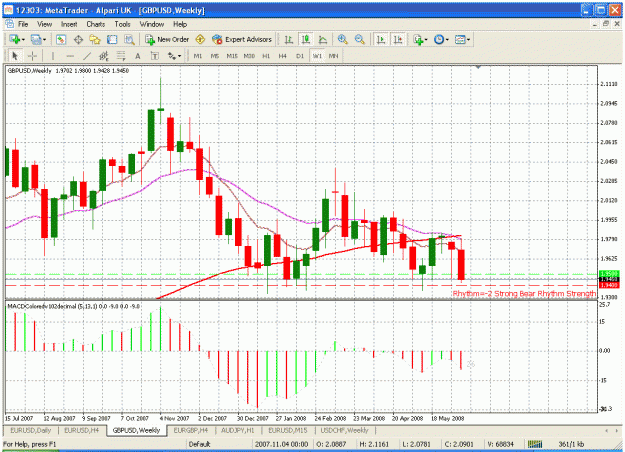
Task: Expand the arrows objects dropdown arrow
Action: (179, 56)
